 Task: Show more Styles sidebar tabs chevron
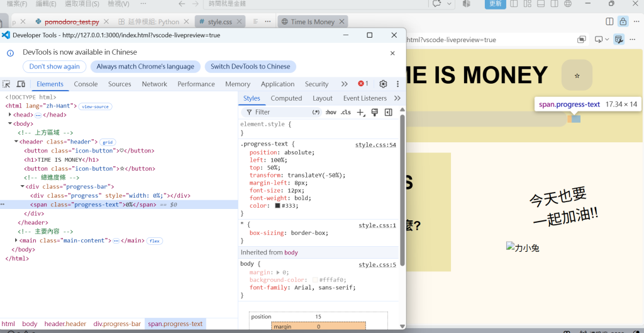(397, 98)
